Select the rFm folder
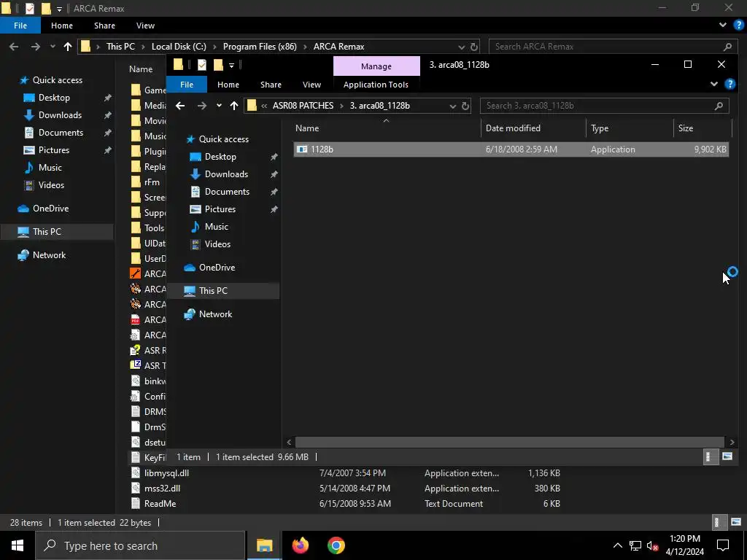This screenshot has height=560, width=747. point(152,182)
